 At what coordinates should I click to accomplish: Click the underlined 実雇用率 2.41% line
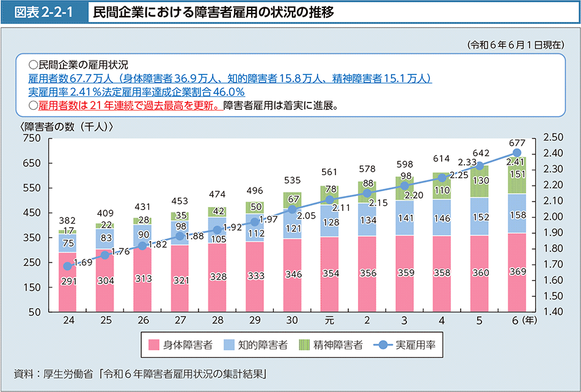pyautogui.click(x=136, y=92)
